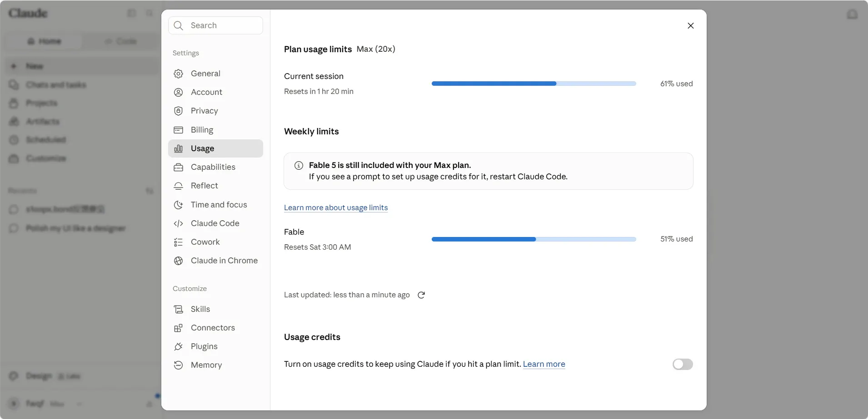Click the Skills icon under Customize
Screen dimensions: 868x419
click(x=179, y=309)
